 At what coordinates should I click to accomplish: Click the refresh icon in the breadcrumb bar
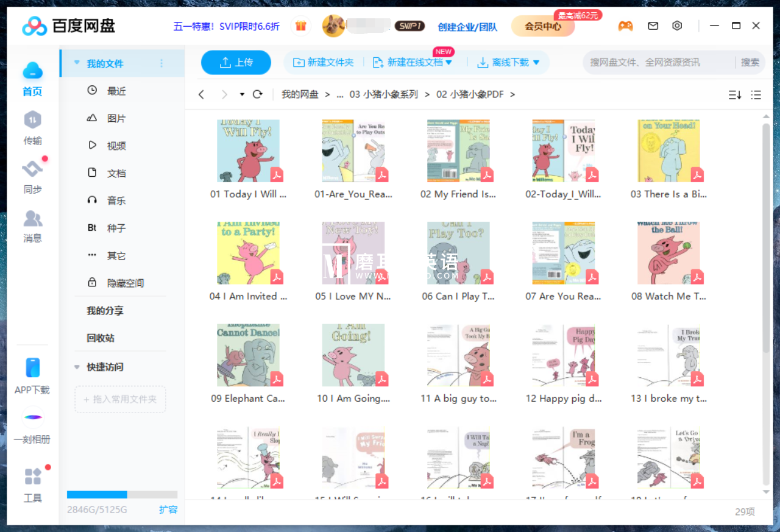(x=257, y=94)
